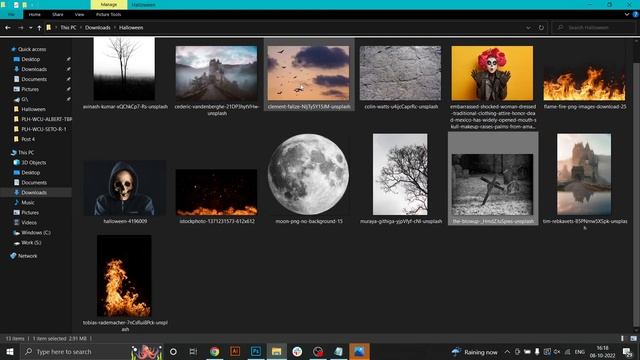Open 3D Objects under This PC
The image size is (640, 360).
[x=33, y=162]
